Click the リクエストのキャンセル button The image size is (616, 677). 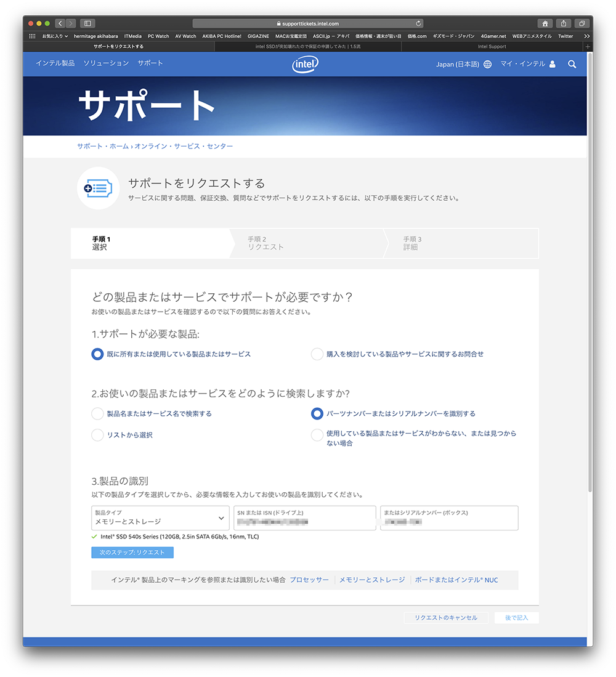tap(446, 618)
